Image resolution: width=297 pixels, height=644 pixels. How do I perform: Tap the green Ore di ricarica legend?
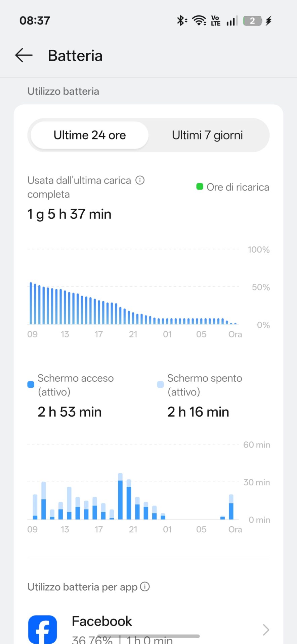[233, 187]
